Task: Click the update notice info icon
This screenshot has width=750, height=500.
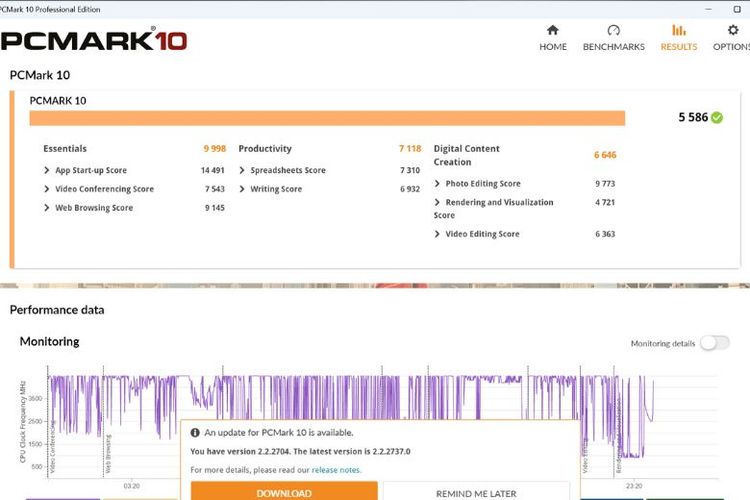Action: (x=196, y=433)
